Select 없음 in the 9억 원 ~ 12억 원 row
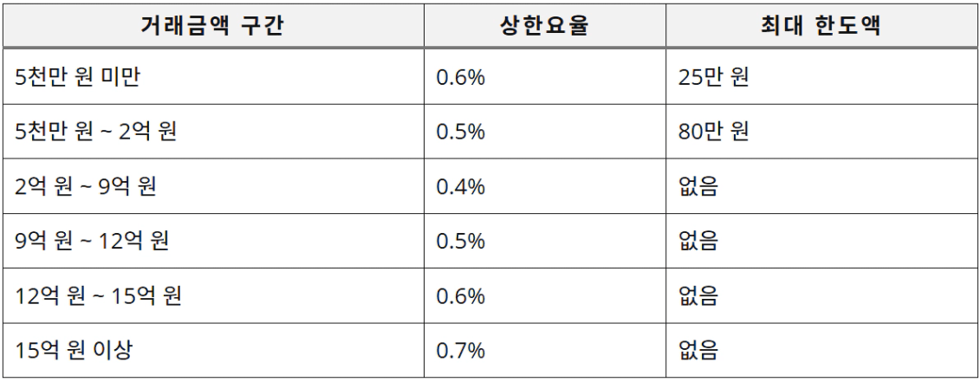 (699, 241)
